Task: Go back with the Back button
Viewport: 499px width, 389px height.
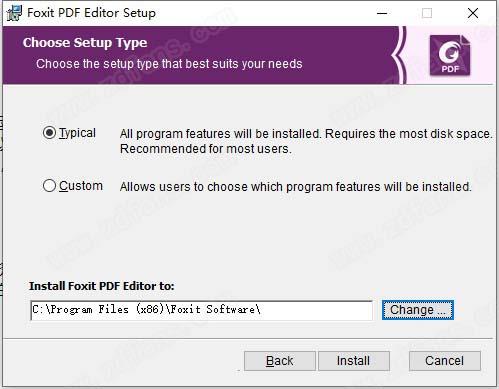Action: tap(280, 361)
